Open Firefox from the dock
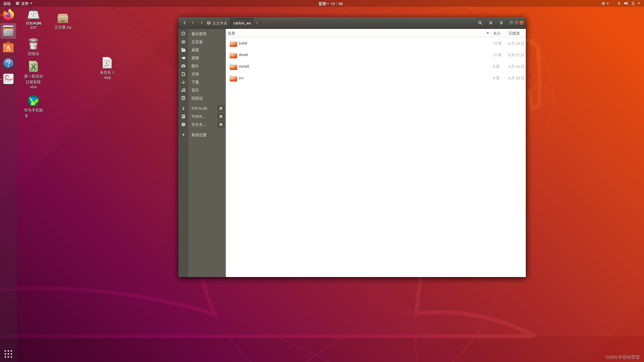 tap(8, 15)
